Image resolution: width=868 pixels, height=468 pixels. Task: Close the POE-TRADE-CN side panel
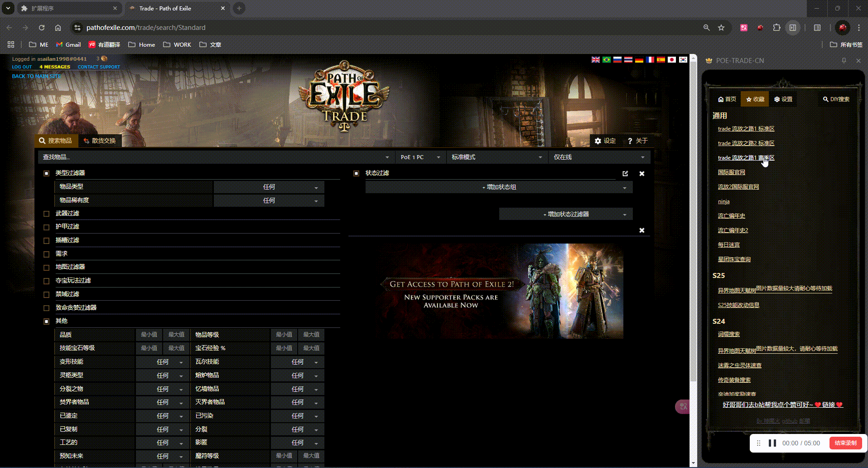click(x=858, y=60)
